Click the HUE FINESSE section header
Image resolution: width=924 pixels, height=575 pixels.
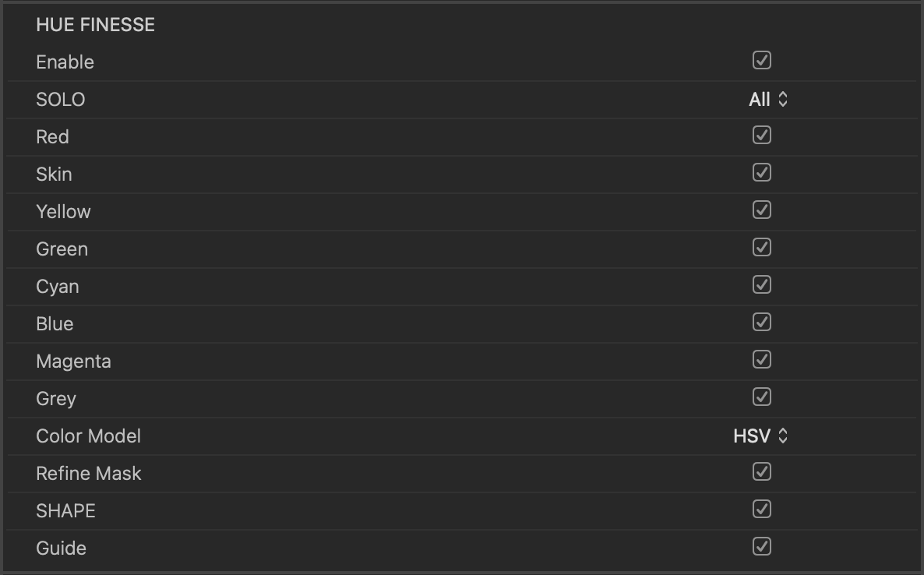click(x=95, y=25)
